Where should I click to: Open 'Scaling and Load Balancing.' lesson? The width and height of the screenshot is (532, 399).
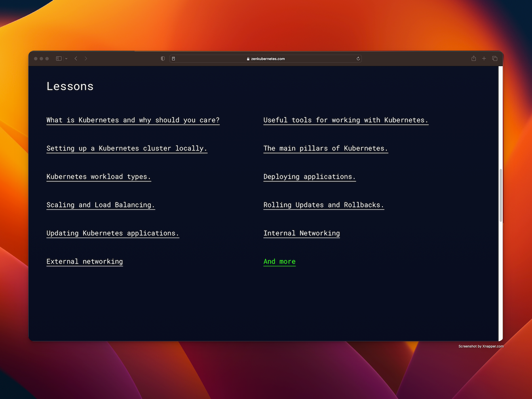tap(101, 205)
